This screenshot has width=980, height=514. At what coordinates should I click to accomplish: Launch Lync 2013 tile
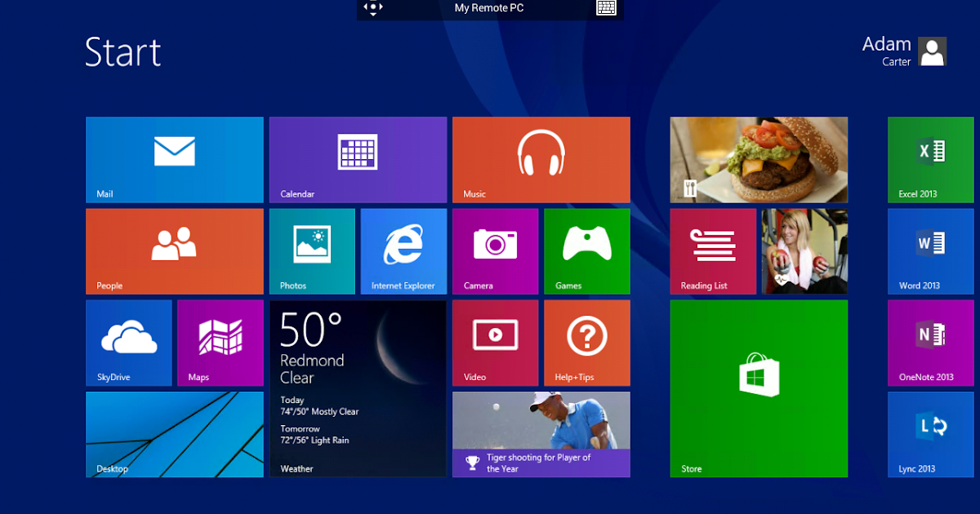[931, 434]
